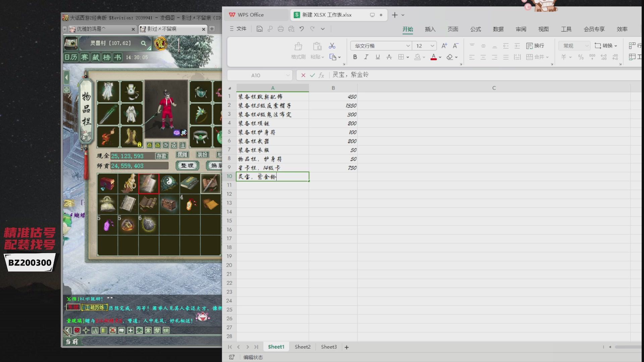This screenshot has height=362, width=644.
Task: Click the 存款 deposit button
Action: [161, 156]
